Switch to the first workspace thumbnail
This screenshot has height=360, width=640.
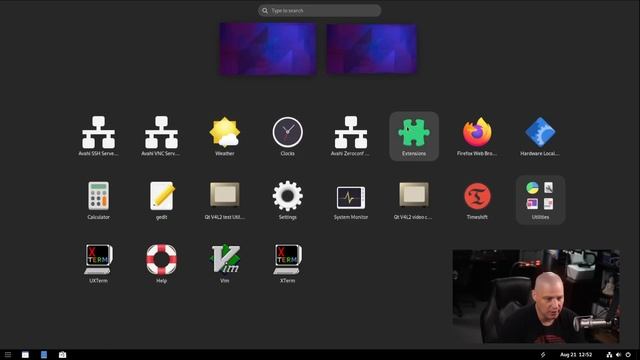tap(268, 49)
